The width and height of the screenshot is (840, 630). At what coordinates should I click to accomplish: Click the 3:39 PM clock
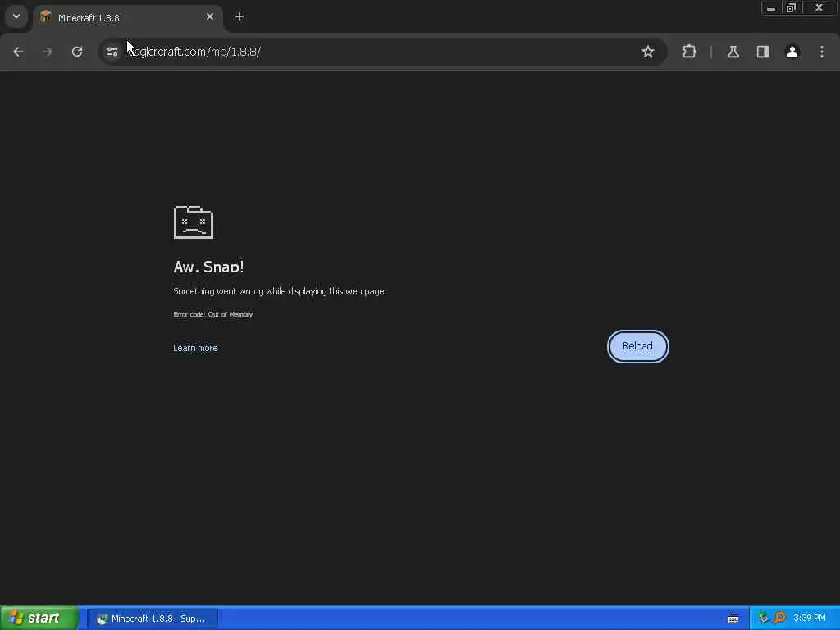pyautogui.click(x=809, y=619)
